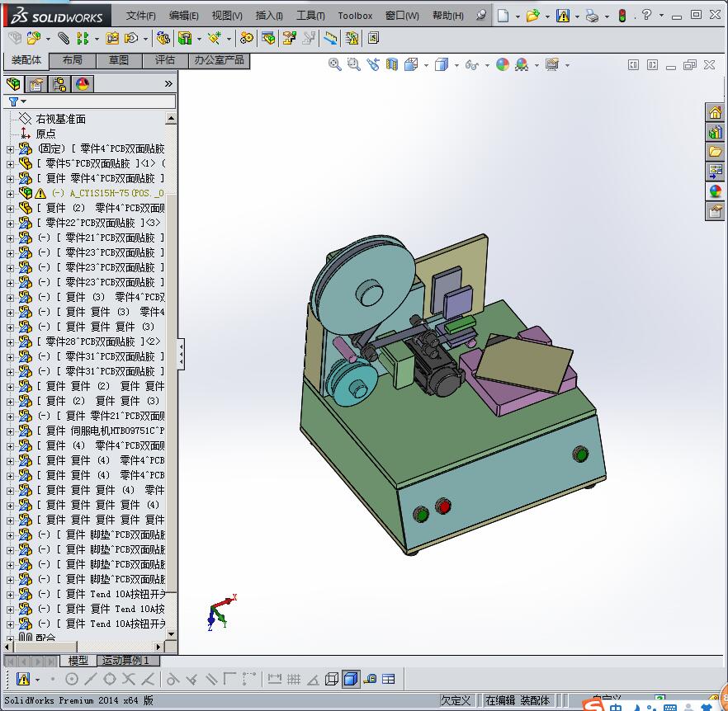Click the View Settings monitor icon
Image resolution: width=728 pixels, height=711 pixels.
click(552, 64)
